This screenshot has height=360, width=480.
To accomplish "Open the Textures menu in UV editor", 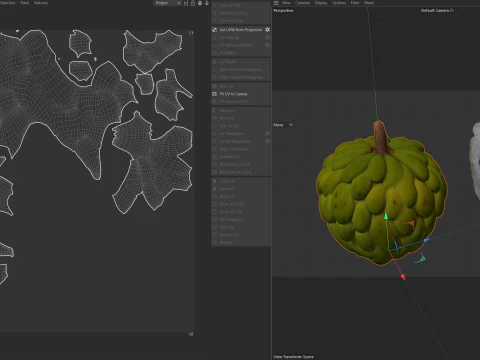I will tap(41, 3).
